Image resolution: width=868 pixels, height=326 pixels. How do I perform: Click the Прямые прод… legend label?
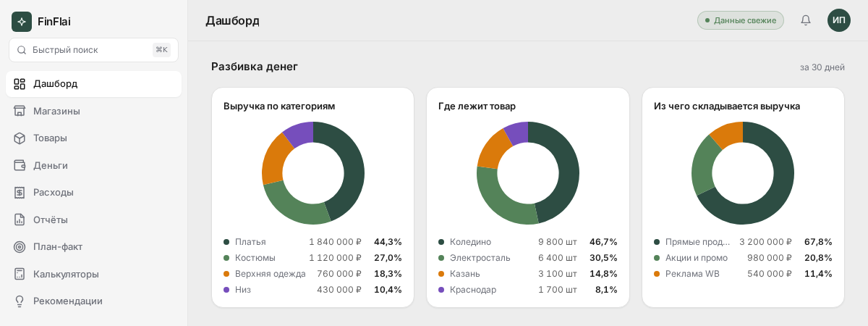(x=698, y=242)
